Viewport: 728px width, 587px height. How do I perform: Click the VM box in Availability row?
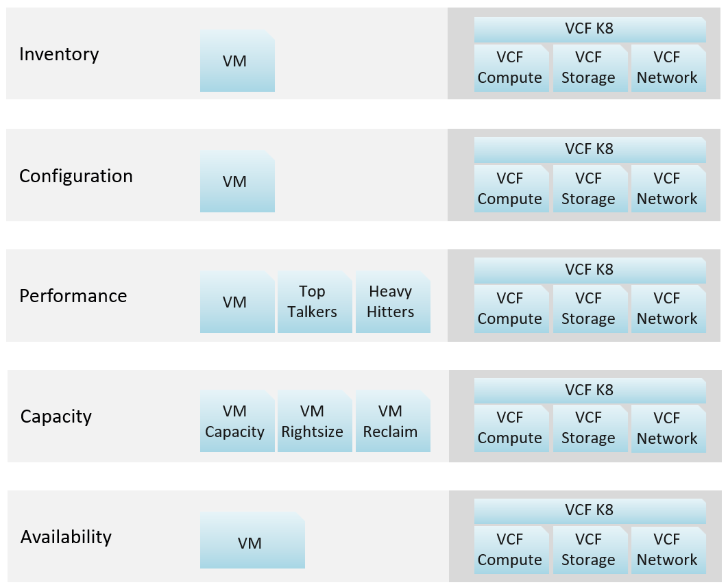(252, 540)
